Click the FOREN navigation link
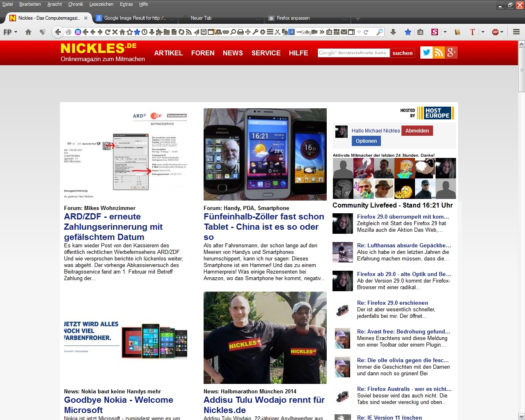 203,53
